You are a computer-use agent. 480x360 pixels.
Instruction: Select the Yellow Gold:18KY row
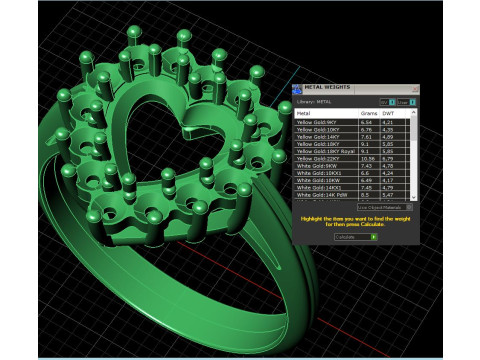pyautogui.click(x=352, y=144)
